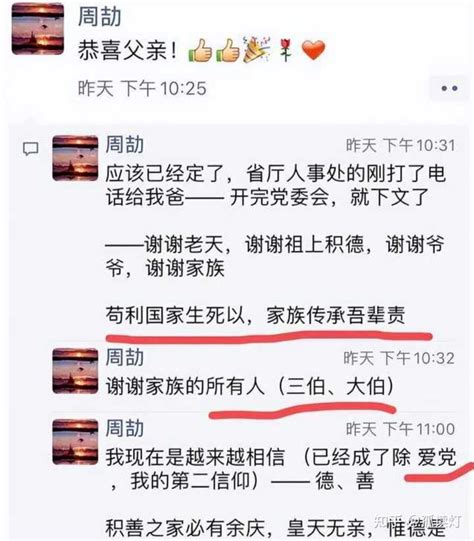Tap 周劼's name on the 10:32 comment
The width and height of the screenshot is (474, 541).
[x=125, y=357]
